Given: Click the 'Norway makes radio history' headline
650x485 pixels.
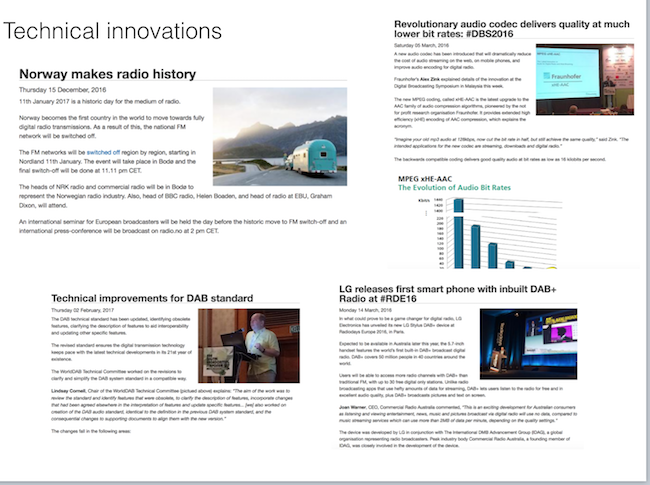Looking at the screenshot, I should click(107, 74).
